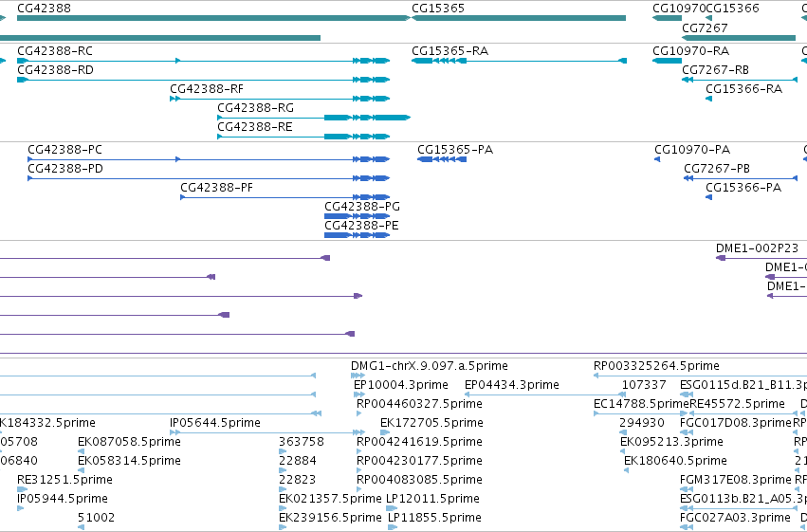Select EST label RP004083085.5prime
Viewport: 807px width, 532px height.
(419, 480)
